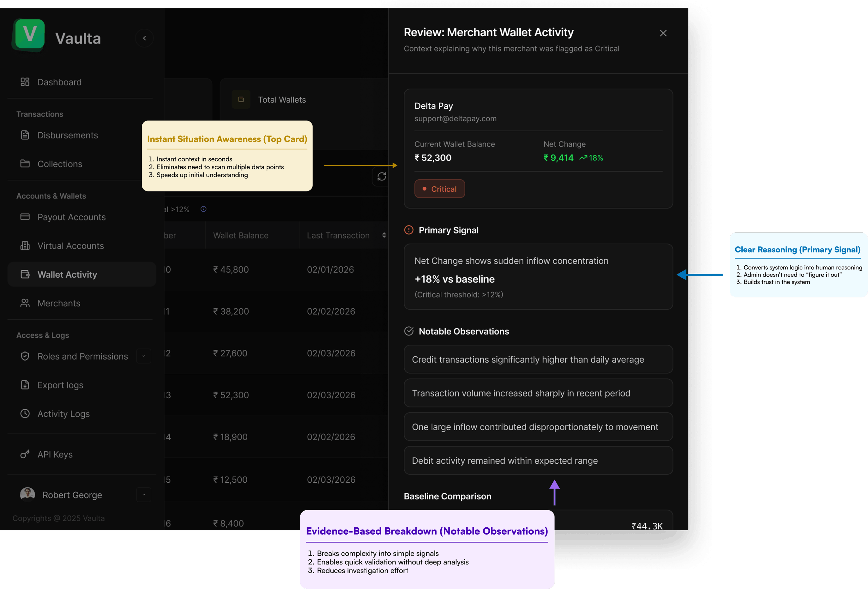Click the Vaulta green V logo
This screenshot has height=589, width=868.
(30, 35)
